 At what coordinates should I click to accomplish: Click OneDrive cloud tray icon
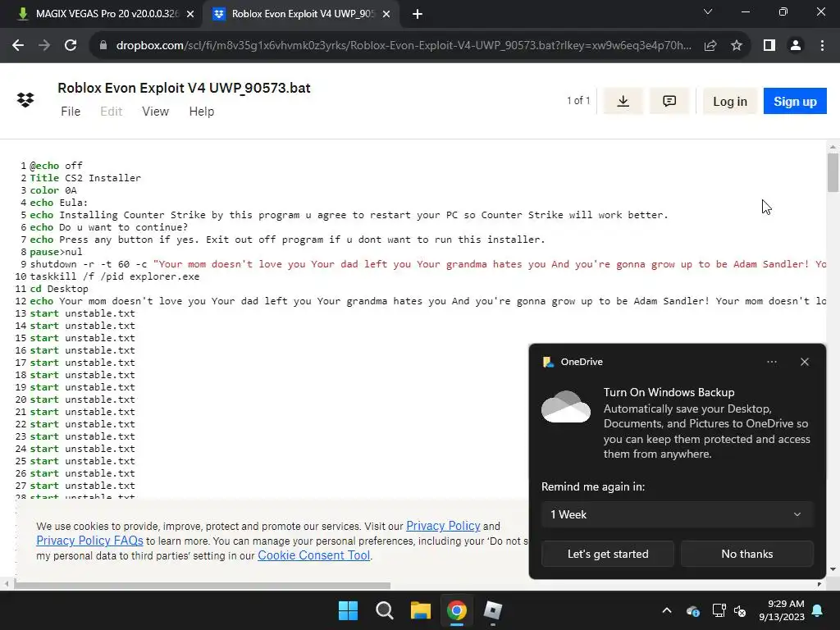tap(692, 610)
